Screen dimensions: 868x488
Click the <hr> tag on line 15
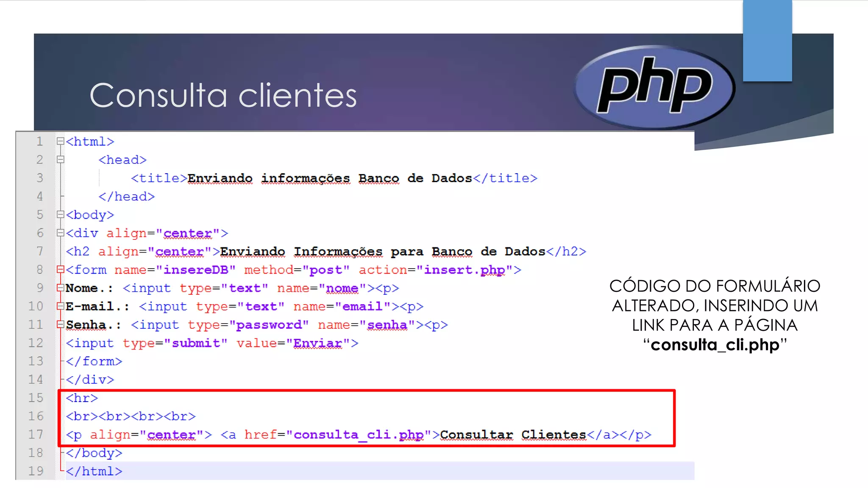pyautogui.click(x=82, y=398)
